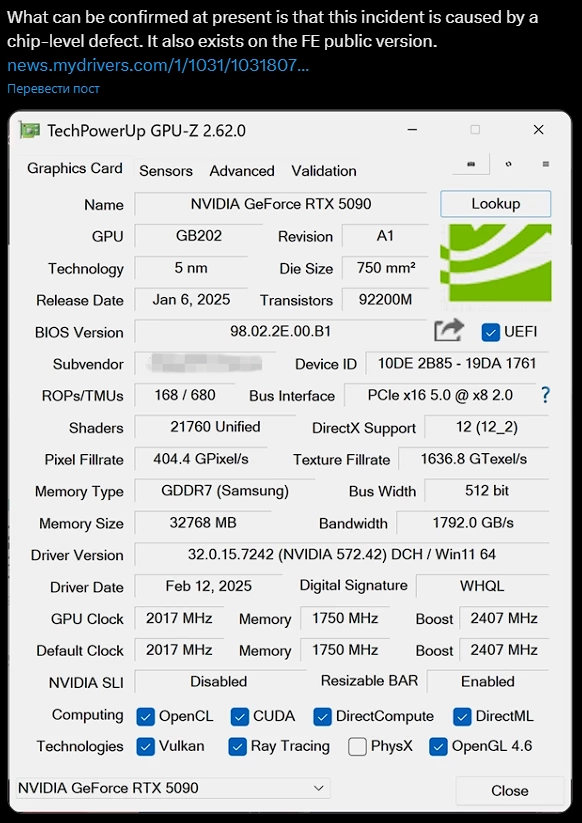Toggle the CUDA checkbox
582x823 pixels.
[239, 716]
